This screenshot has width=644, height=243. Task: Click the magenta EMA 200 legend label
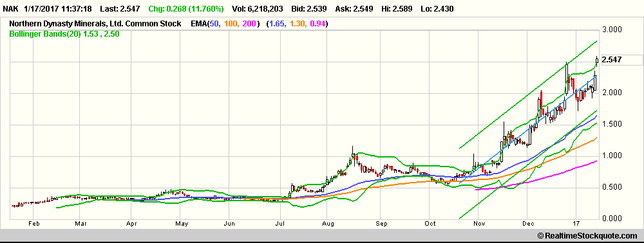pos(249,24)
